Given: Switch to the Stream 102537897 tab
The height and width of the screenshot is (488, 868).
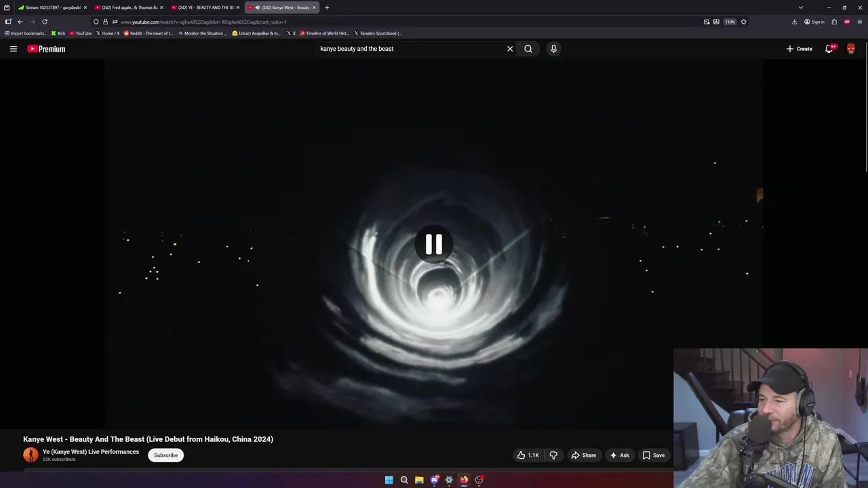Looking at the screenshot, I should [x=52, y=7].
